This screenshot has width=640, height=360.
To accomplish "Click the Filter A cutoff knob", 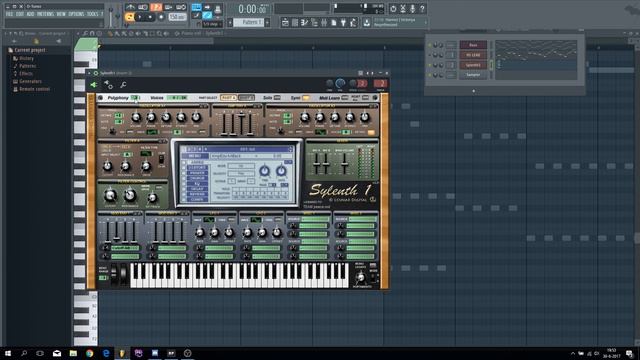I will pos(108,166).
